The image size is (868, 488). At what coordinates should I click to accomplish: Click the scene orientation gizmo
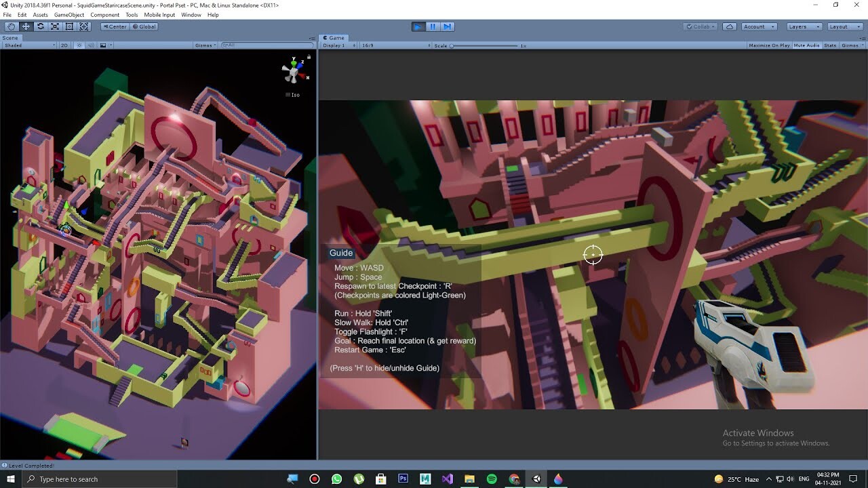click(x=294, y=71)
